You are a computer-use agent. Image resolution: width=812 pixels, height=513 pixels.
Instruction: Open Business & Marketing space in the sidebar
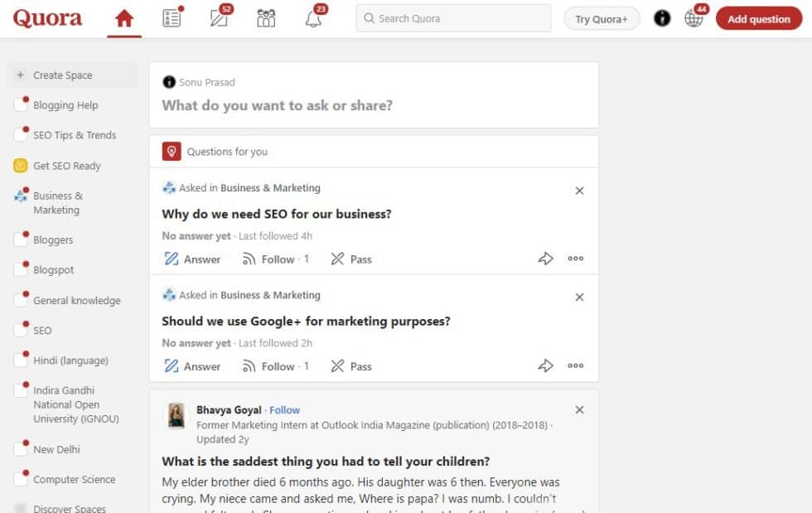click(58, 203)
